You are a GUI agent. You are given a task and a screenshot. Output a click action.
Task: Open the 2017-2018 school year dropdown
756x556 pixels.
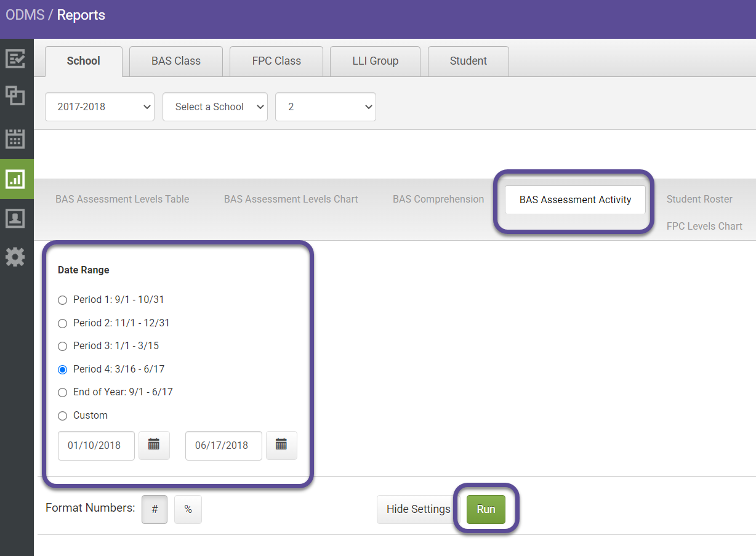click(99, 107)
